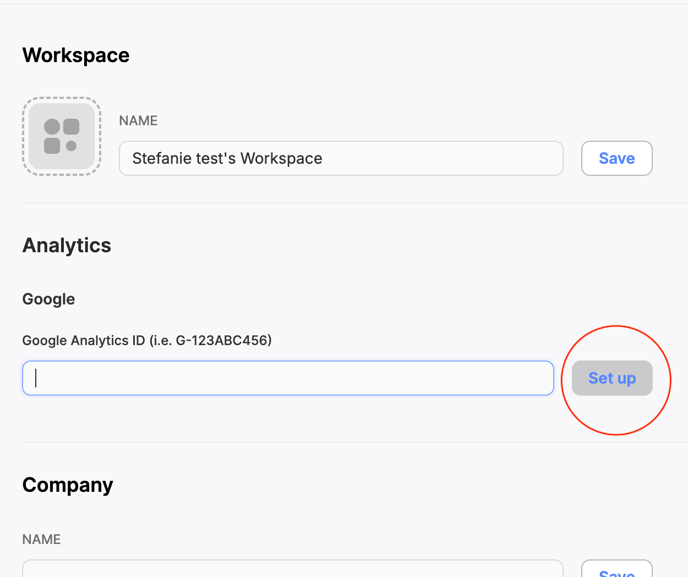This screenshot has height=577, width=688.
Task: Click the NAME label above workspace field
Action: pyautogui.click(x=138, y=121)
